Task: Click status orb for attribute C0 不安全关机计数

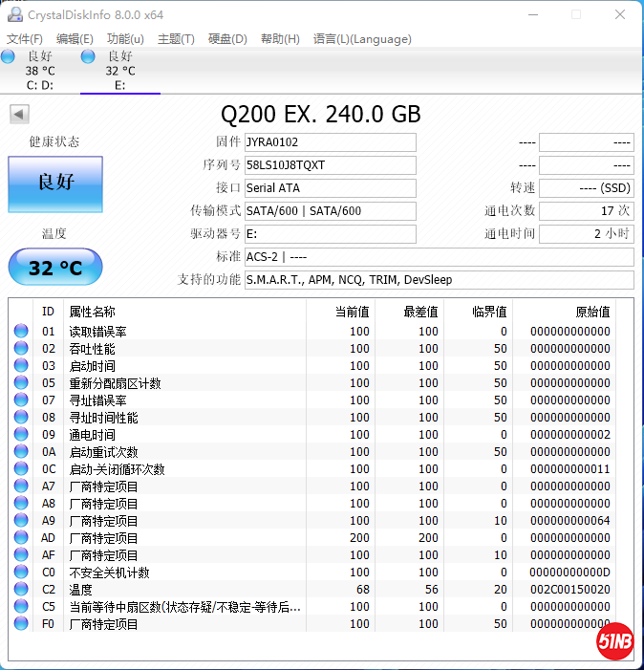Action: (21, 573)
